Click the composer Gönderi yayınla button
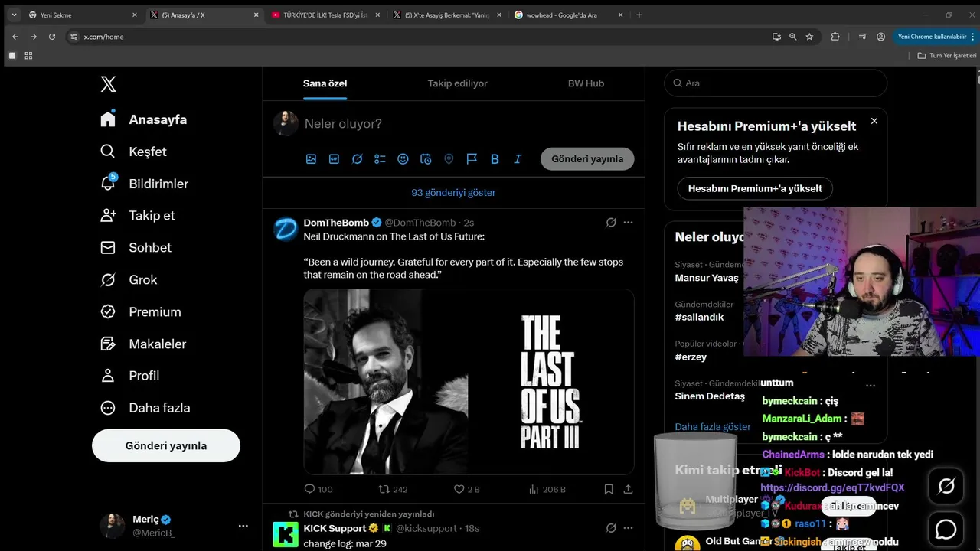The width and height of the screenshot is (980, 551). click(587, 159)
